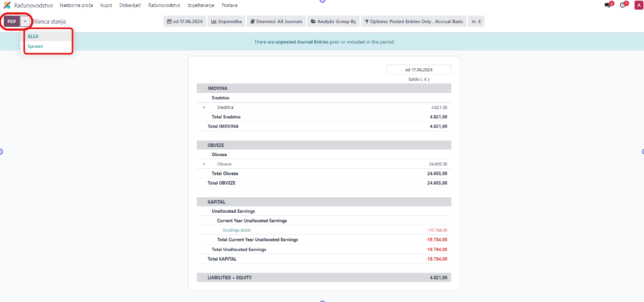644x302 pixels.
Task: Open the Dobavljači menu
Action: tap(130, 5)
